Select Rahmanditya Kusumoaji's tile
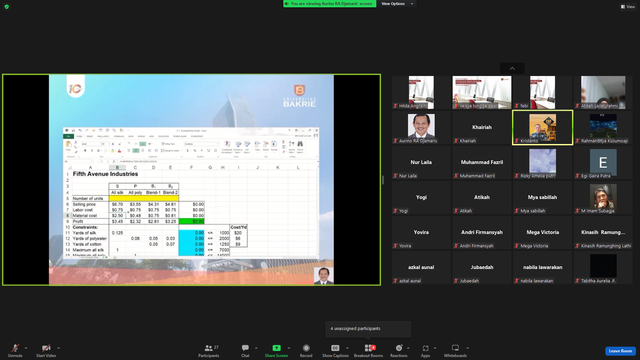Viewport: 640px width, 360px height. click(x=603, y=127)
